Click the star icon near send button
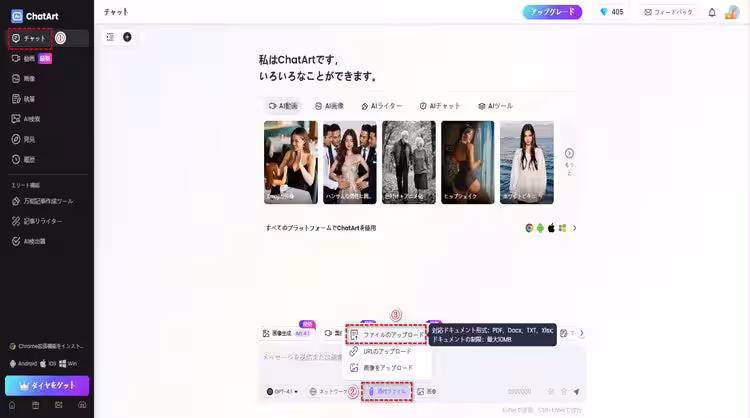750x418 pixels. point(564,392)
